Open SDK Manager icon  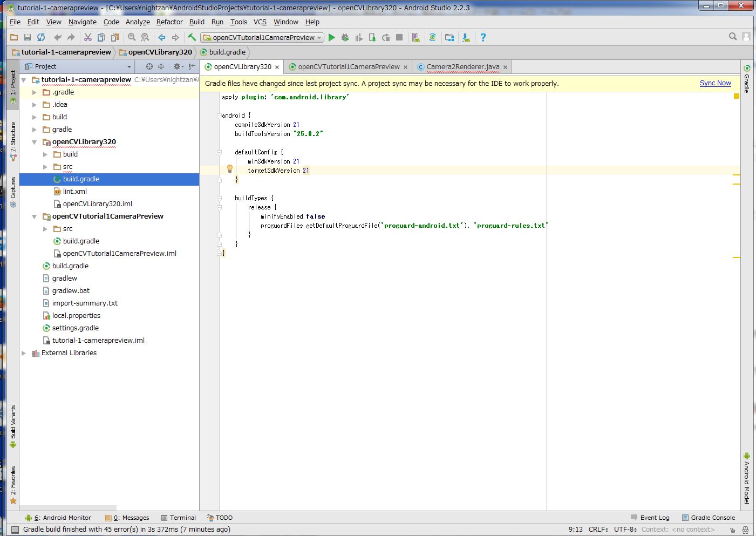point(466,37)
